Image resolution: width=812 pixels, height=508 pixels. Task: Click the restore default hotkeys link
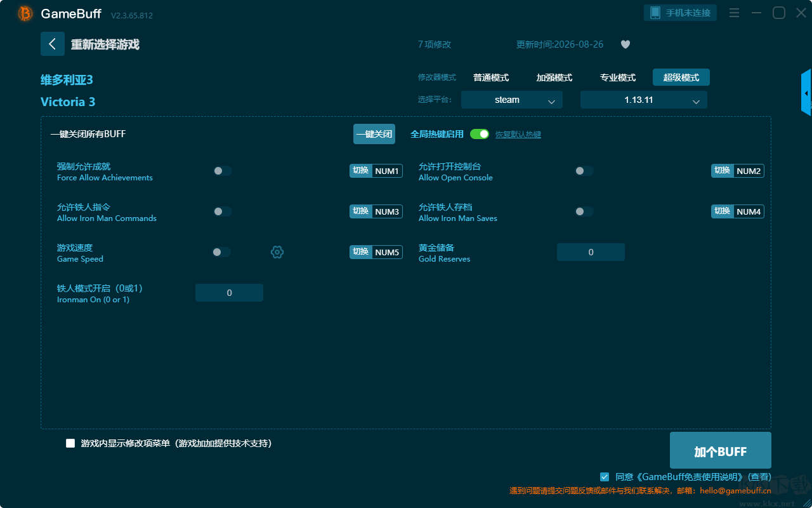coord(518,135)
